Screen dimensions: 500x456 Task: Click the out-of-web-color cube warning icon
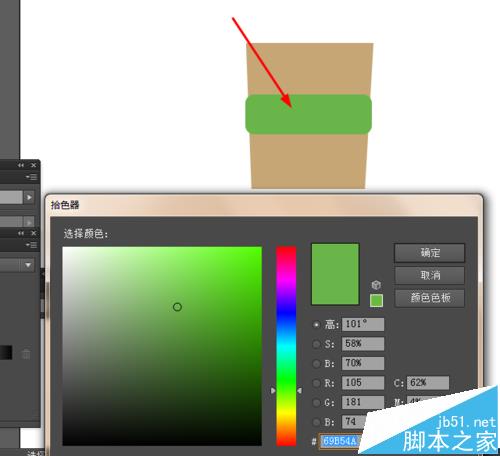pos(376,285)
